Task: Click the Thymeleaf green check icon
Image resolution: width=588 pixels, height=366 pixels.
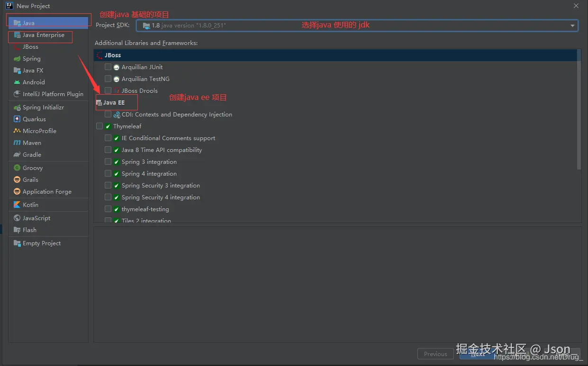Action: point(108,126)
